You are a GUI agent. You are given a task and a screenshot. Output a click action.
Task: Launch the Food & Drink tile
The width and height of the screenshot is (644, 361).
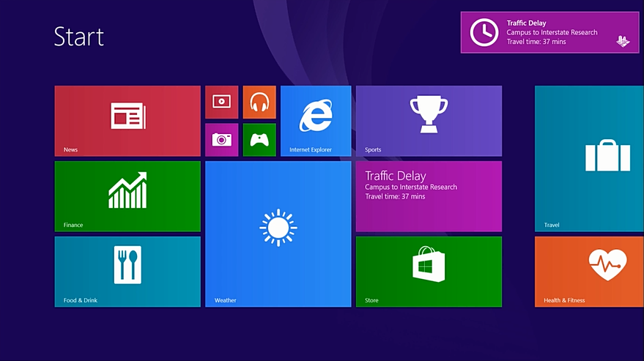(x=127, y=271)
